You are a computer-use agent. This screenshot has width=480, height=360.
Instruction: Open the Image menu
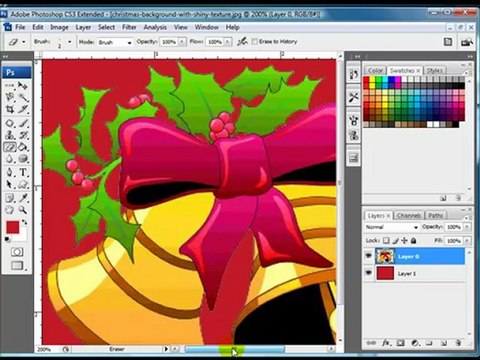tap(59, 27)
